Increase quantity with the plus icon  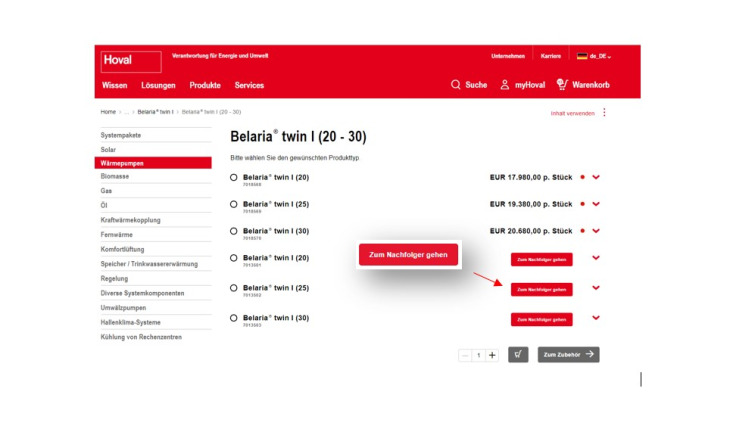pos(492,355)
